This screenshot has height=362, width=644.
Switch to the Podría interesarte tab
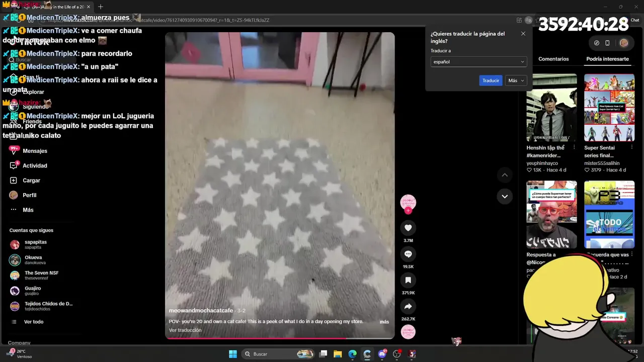point(607,59)
